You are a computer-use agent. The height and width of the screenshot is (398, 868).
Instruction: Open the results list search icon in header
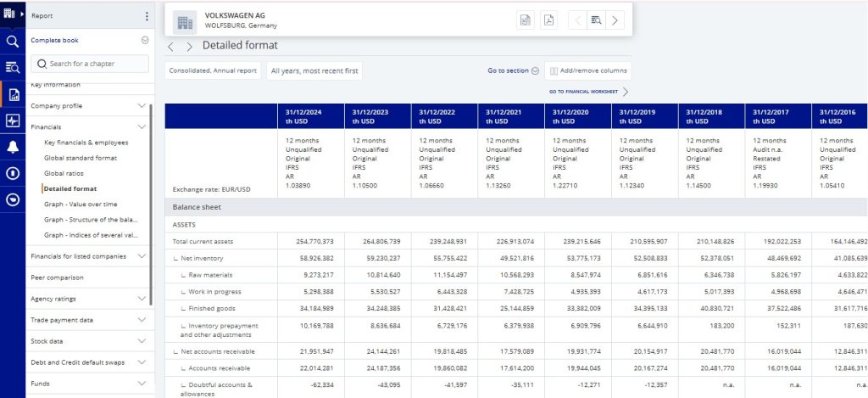point(596,20)
